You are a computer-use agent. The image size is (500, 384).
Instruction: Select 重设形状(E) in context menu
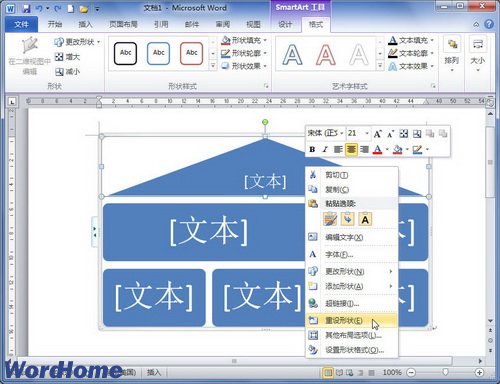[352, 321]
